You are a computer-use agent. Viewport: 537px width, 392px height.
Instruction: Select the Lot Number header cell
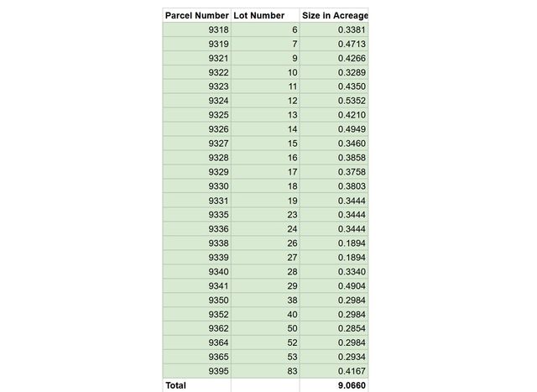[x=264, y=15]
